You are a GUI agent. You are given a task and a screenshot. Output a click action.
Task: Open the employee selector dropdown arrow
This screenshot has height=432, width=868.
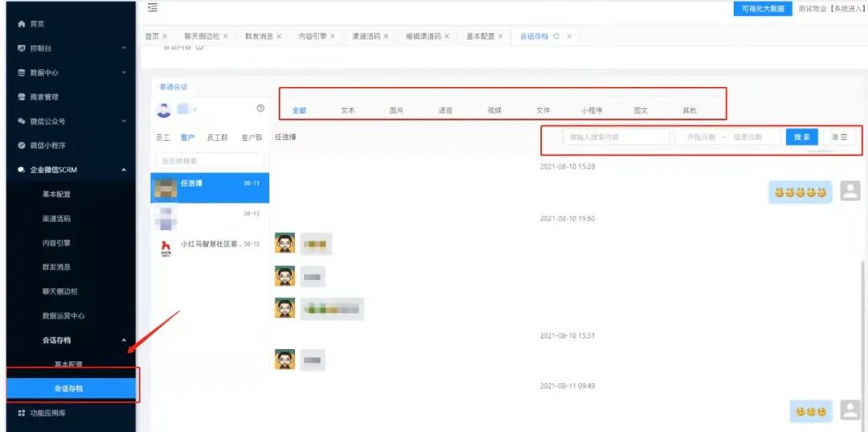[x=194, y=109]
